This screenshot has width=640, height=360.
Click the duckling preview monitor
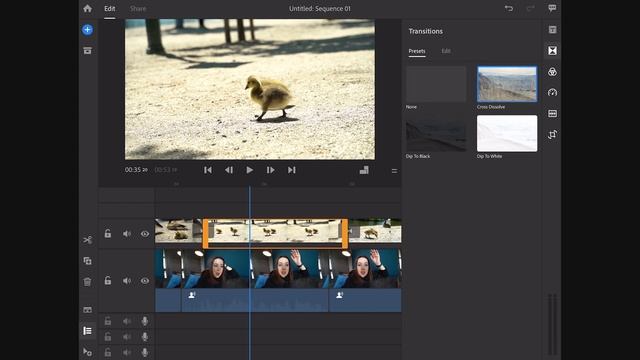point(250,89)
